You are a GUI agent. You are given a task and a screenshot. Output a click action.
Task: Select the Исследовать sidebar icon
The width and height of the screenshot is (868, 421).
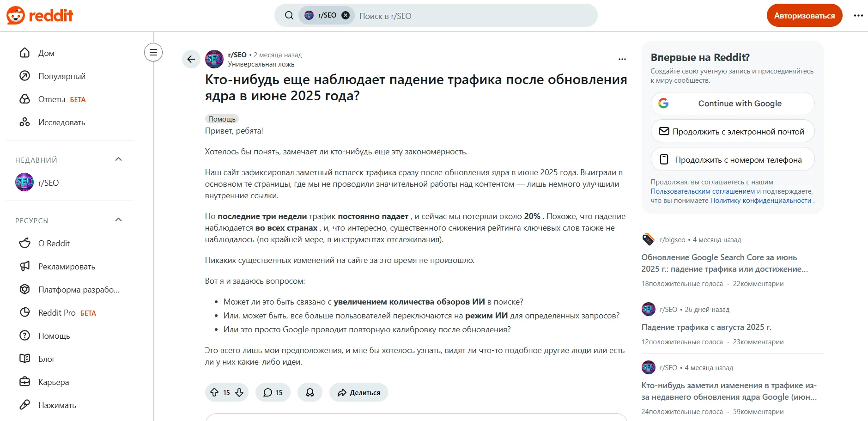(24, 122)
